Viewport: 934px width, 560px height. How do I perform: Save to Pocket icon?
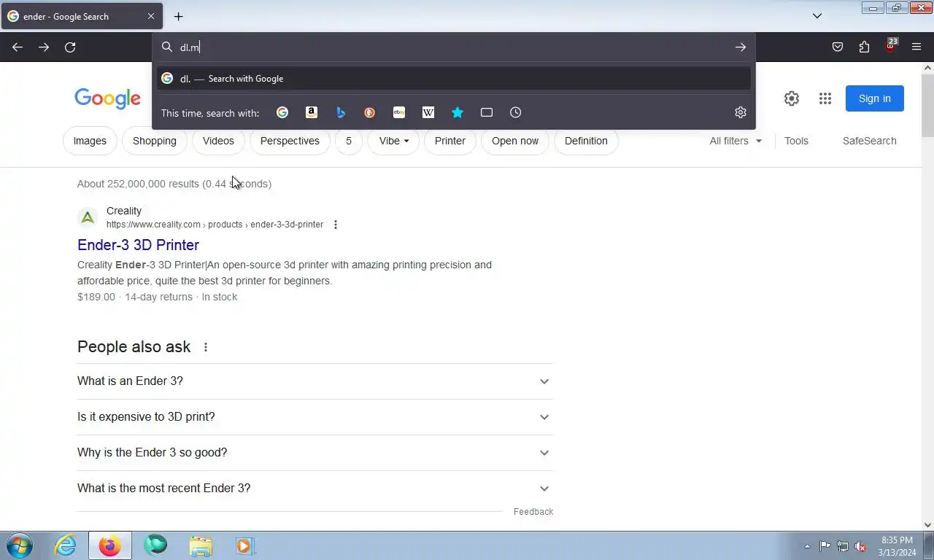(x=838, y=47)
